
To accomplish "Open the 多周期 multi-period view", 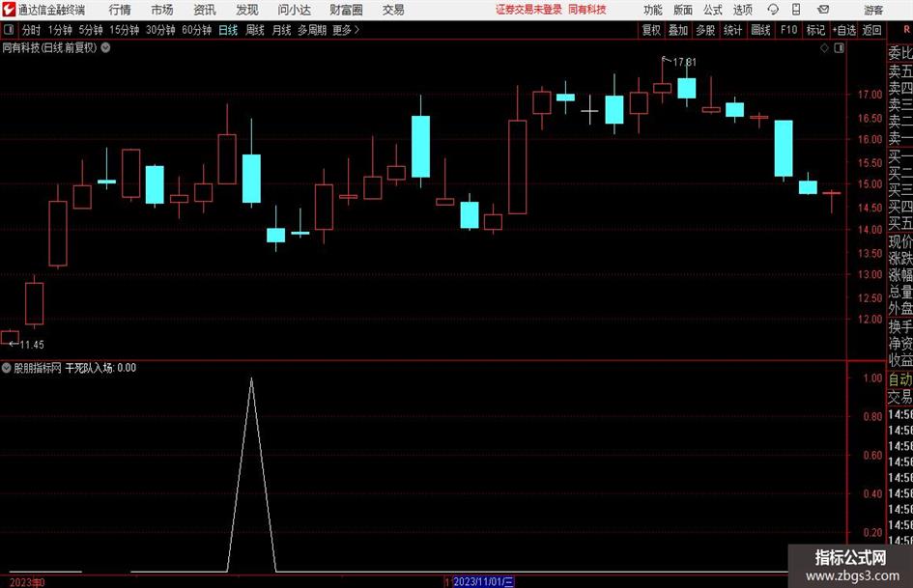I will [312, 30].
